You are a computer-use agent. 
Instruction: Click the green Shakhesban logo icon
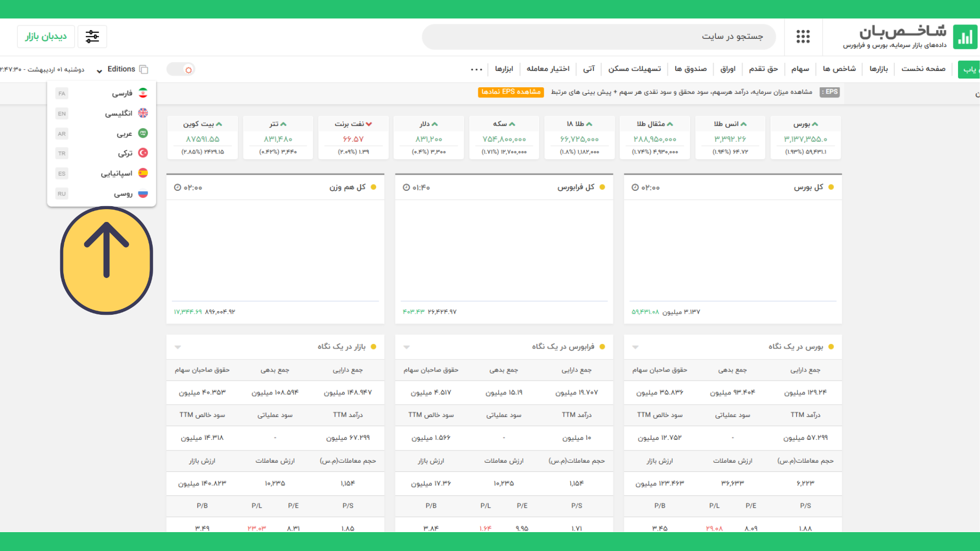pyautogui.click(x=965, y=37)
